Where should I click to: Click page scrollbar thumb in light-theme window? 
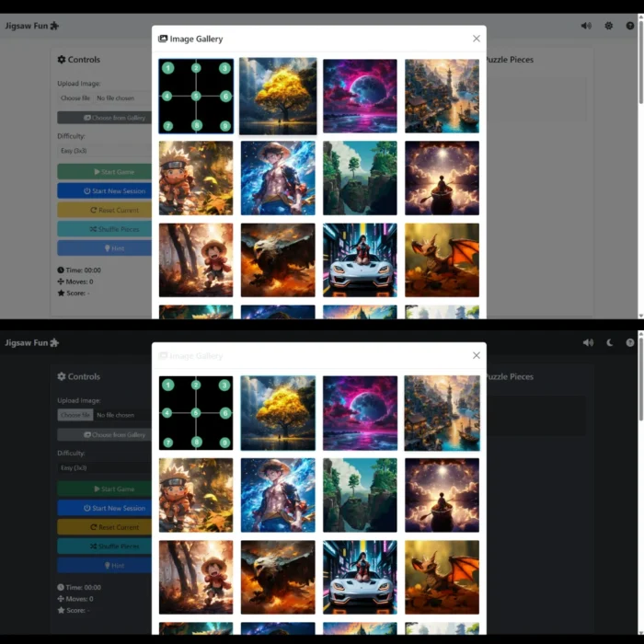point(640,62)
